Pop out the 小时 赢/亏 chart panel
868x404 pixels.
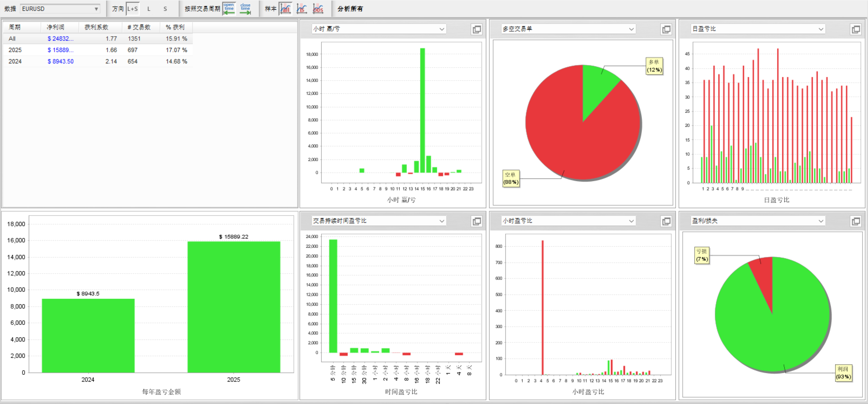click(477, 29)
